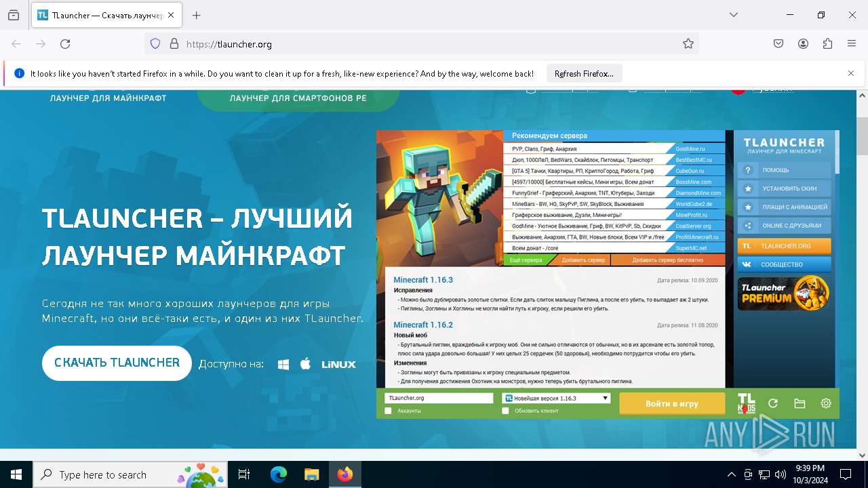Screen dimensions: 868x488
Task: Click the launcher refresh arrow icon
Action: [x=773, y=403]
